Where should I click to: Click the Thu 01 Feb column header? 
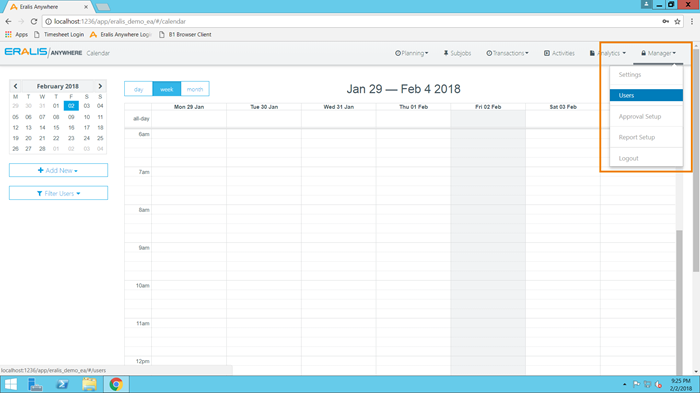(413, 107)
